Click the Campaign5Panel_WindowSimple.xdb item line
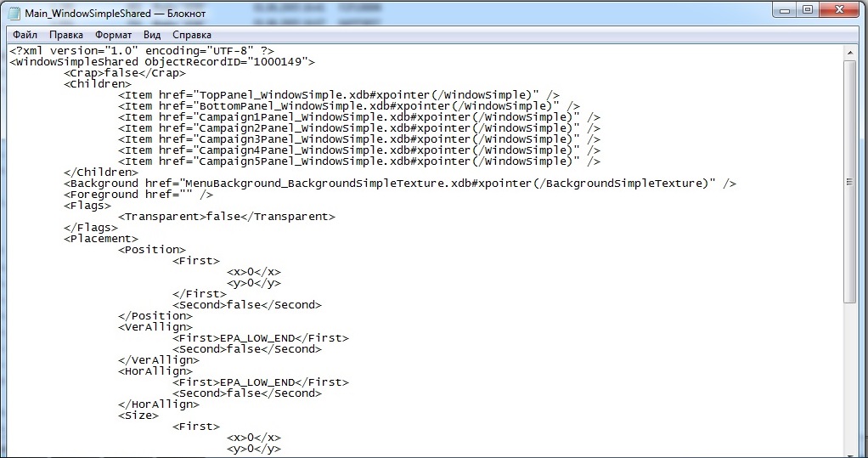868x458 pixels. pos(359,161)
